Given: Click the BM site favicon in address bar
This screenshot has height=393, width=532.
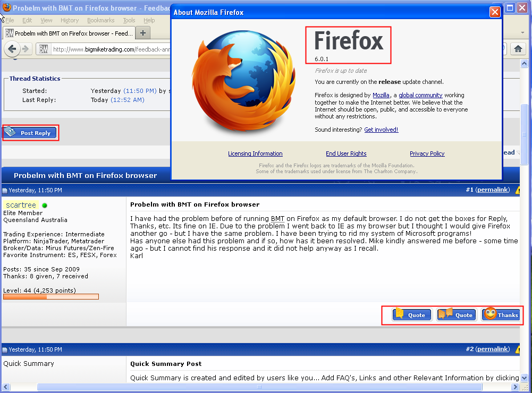Looking at the screenshot, I should [43, 49].
